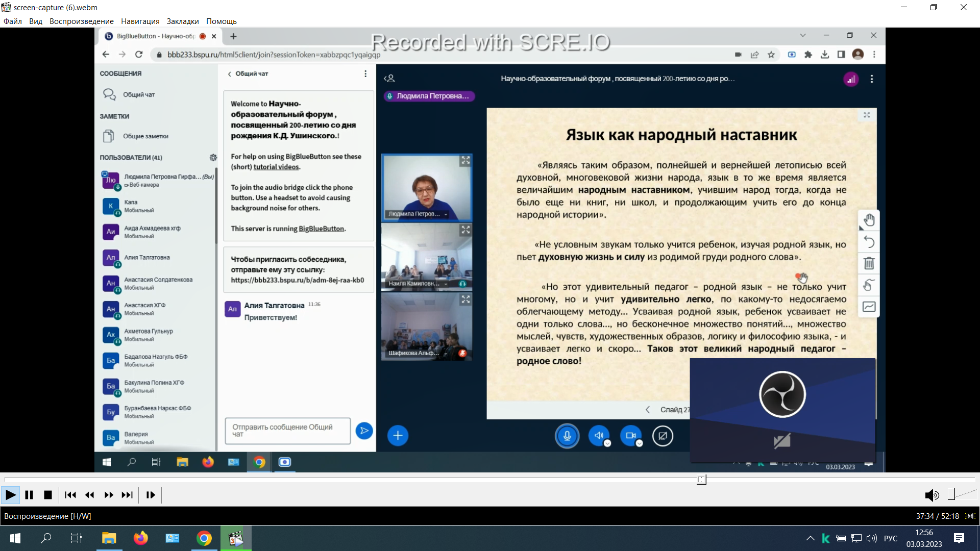
Task: Open the audio device chevron on the speaker button
Action: point(607,443)
